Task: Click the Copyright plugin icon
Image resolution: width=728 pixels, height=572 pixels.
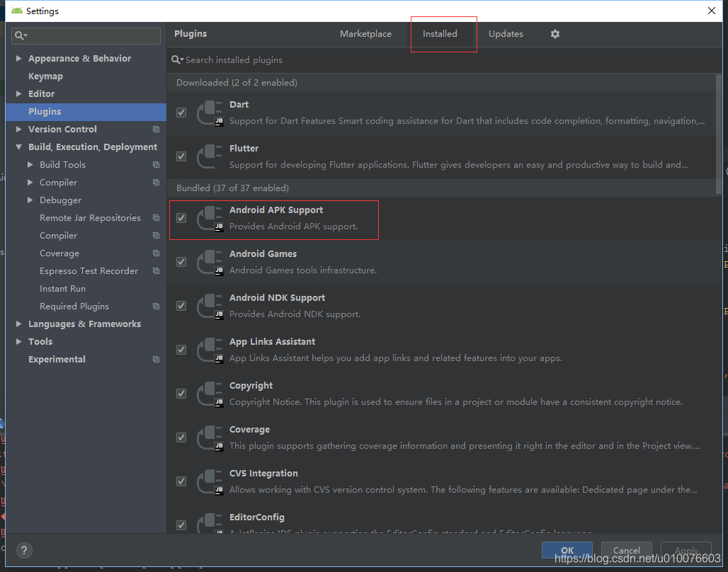Action: [210, 394]
